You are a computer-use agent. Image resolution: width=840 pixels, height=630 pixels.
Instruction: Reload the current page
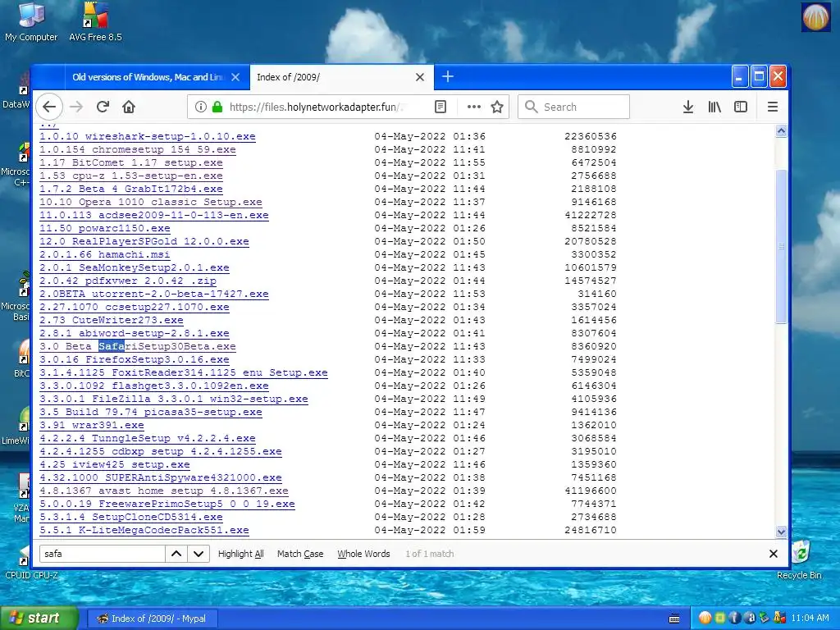(x=103, y=107)
